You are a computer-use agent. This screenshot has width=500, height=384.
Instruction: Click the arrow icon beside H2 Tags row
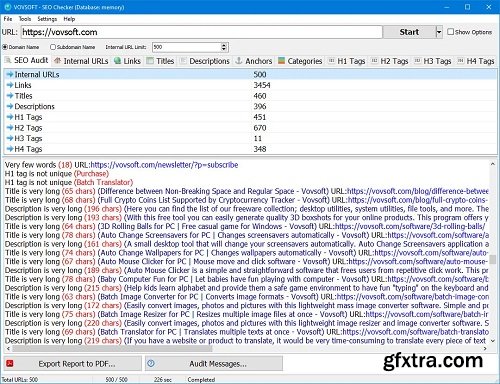click(10, 128)
